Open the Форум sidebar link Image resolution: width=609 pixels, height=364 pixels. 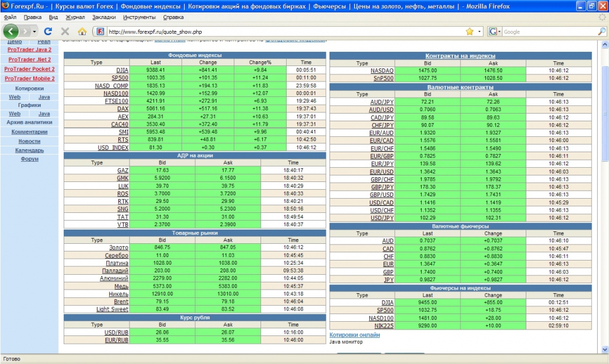(x=29, y=159)
